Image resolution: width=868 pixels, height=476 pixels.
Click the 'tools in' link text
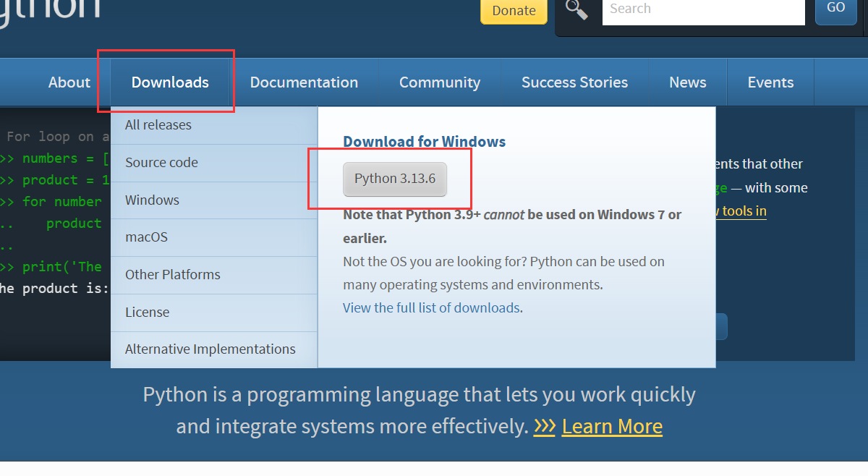(x=744, y=211)
